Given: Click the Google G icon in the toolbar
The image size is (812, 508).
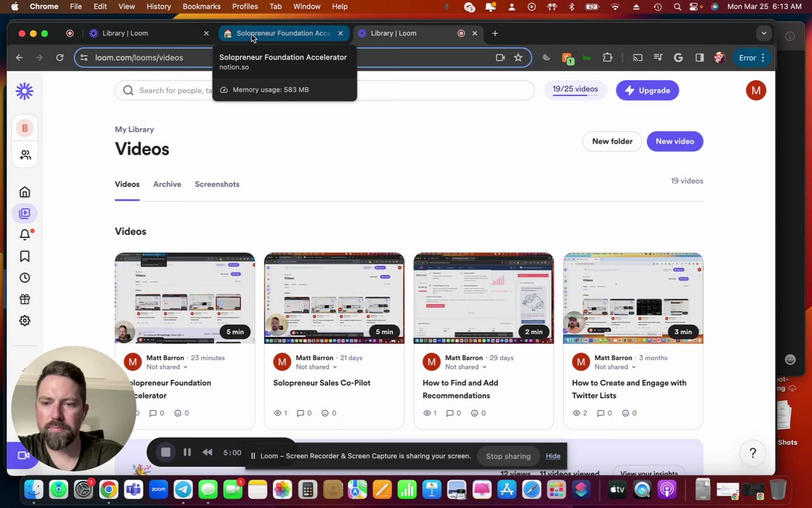Looking at the screenshot, I should click(678, 57).
